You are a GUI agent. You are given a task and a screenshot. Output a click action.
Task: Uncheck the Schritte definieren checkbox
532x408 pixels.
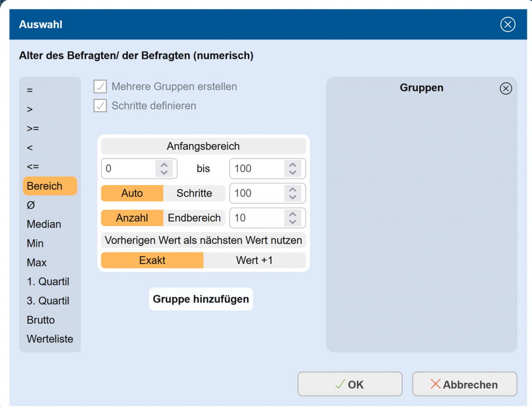click(100, 106)
